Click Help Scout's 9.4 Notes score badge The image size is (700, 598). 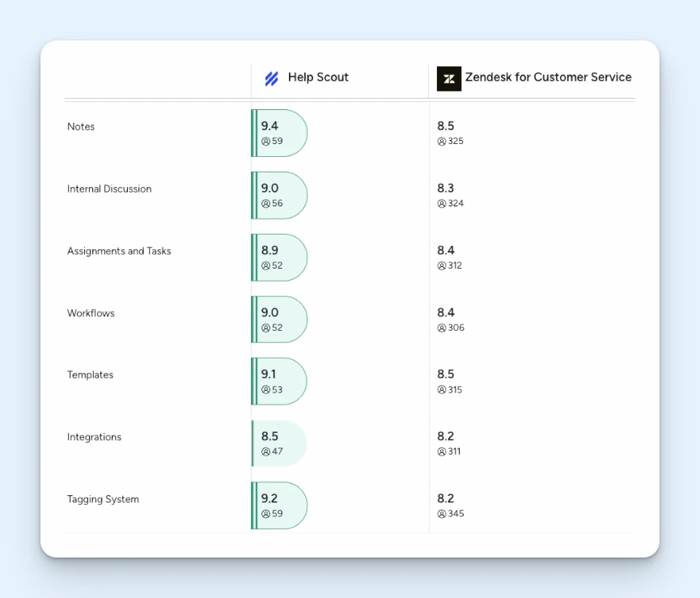[x=279, y=133]
